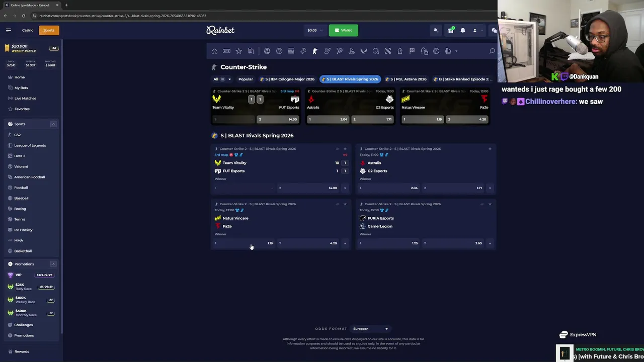The width and height of the screenshot is (644, 362).
Task: Select the volleyball sport icon
Action: (x=436, y=51)
